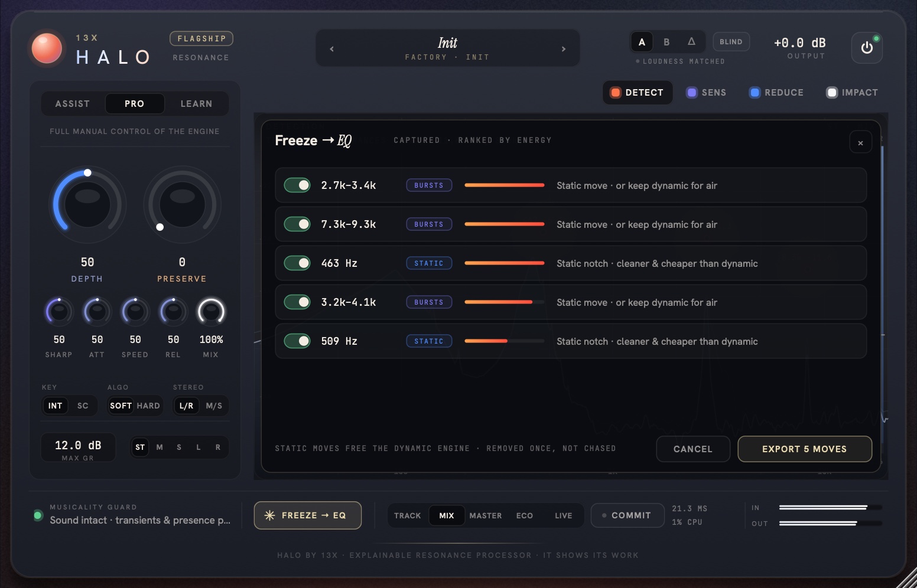The image size is (917, 588).
Task: Switch to the ASSIST mode tab
Action: coord(73,104)
